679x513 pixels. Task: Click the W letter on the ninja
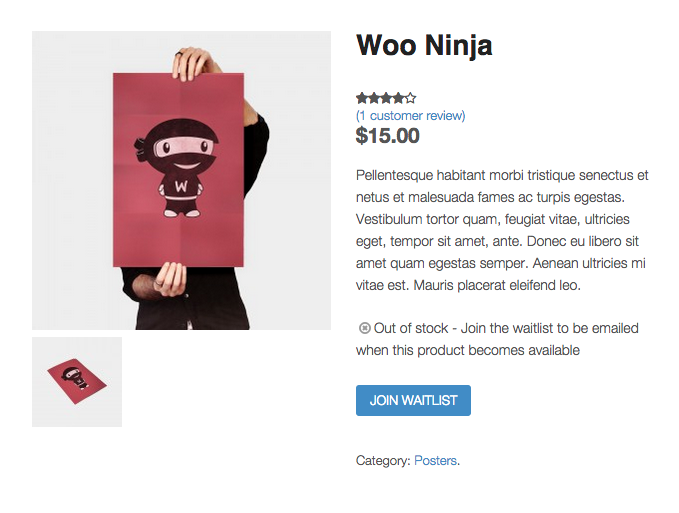coord(180,187)
